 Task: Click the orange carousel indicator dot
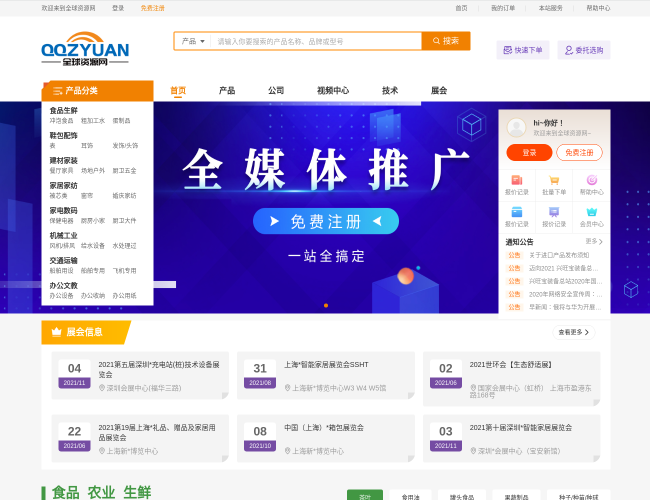tap(326, 306)
